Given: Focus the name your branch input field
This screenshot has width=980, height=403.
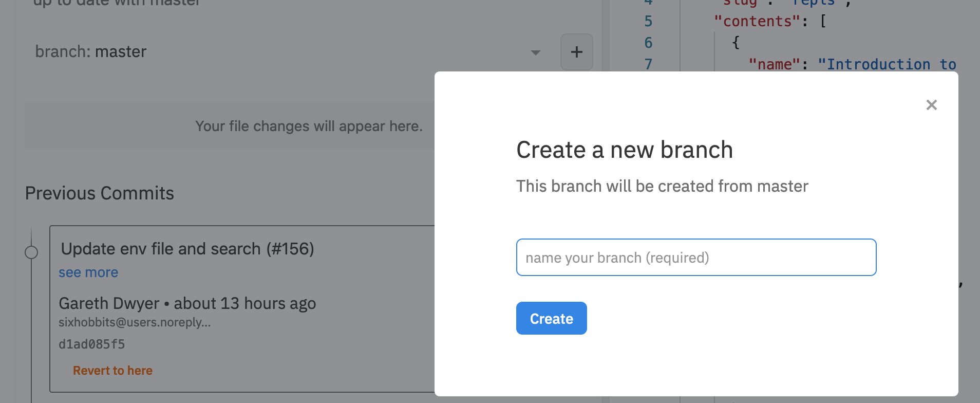Looking at the screenshot, I should [696, 257].
